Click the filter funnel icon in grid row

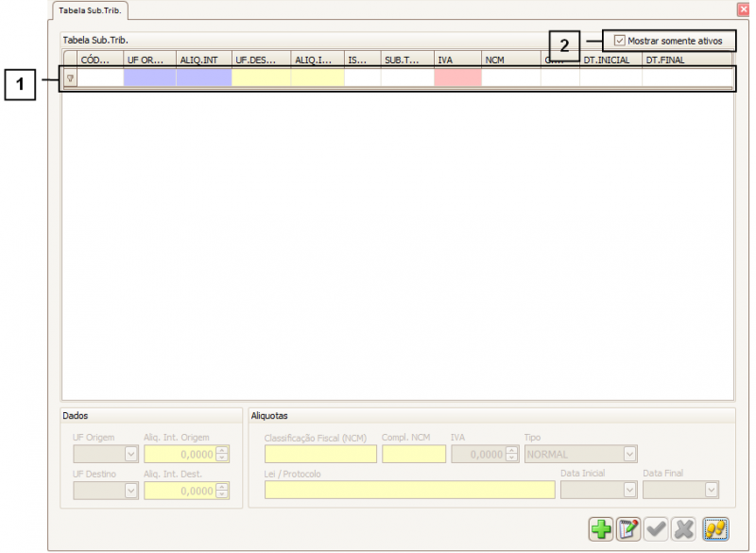pyautogui.click(x=70, y=78)
